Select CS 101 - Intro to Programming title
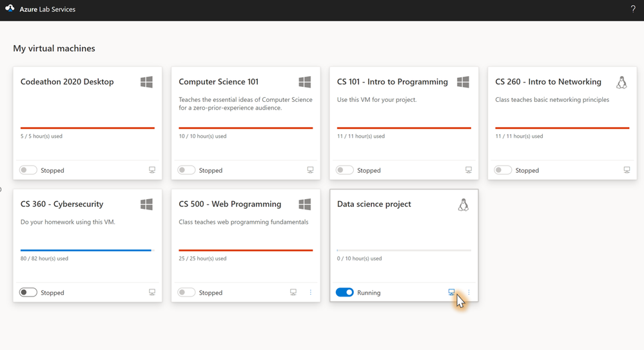This screenshot has width=644, height=350. coord(392,82)
